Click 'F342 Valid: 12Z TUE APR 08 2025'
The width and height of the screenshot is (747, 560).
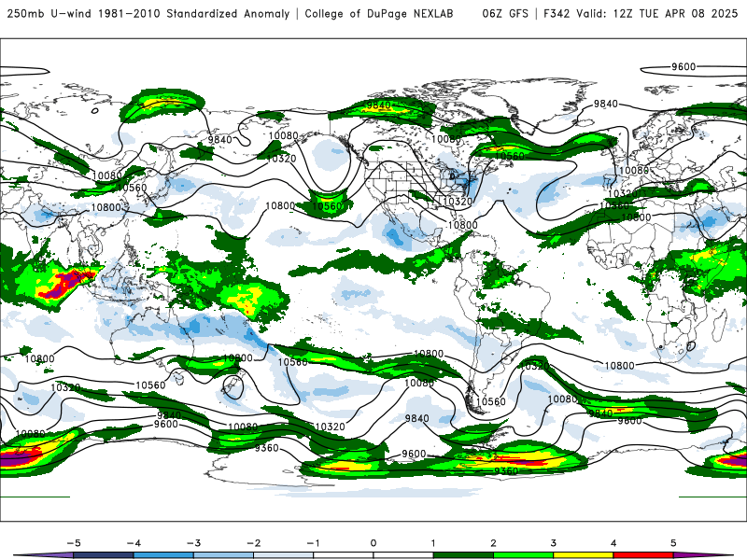[x=641, y=13]
